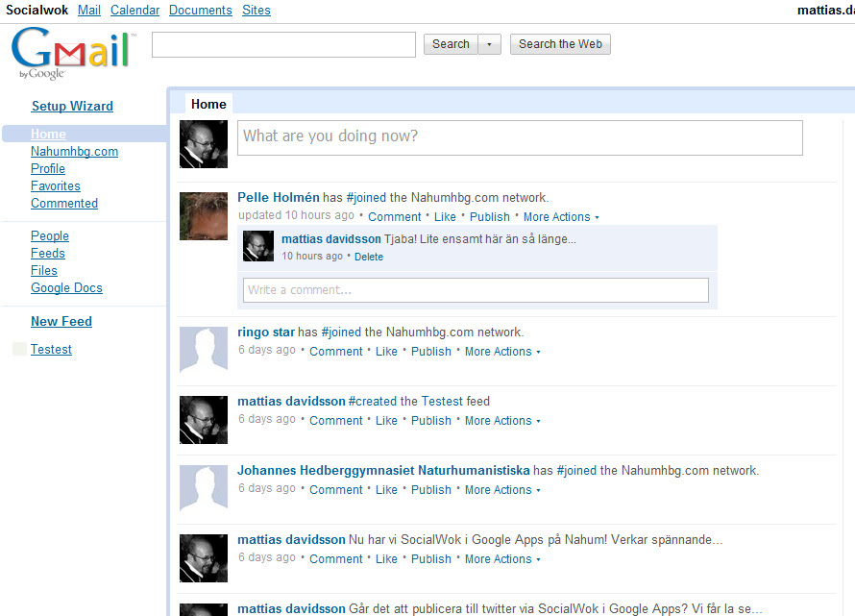Click the Search the Web button

[560, 44]
